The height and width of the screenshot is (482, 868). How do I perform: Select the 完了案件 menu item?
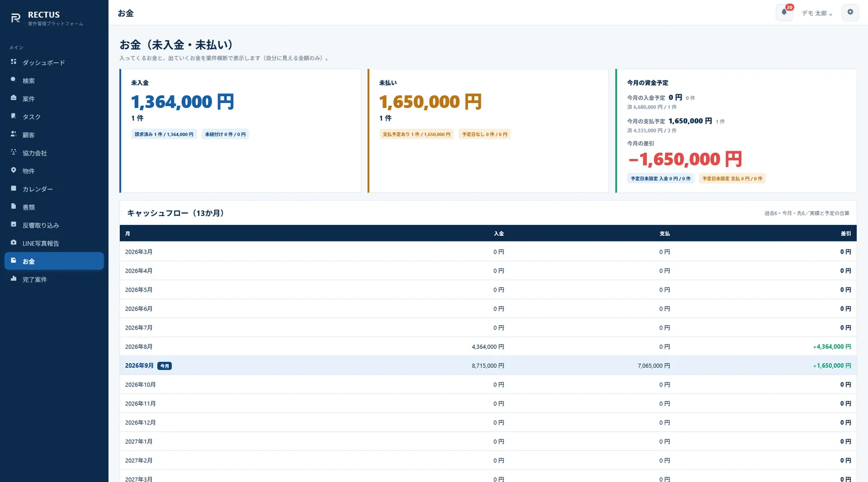(x=54, y=279)
